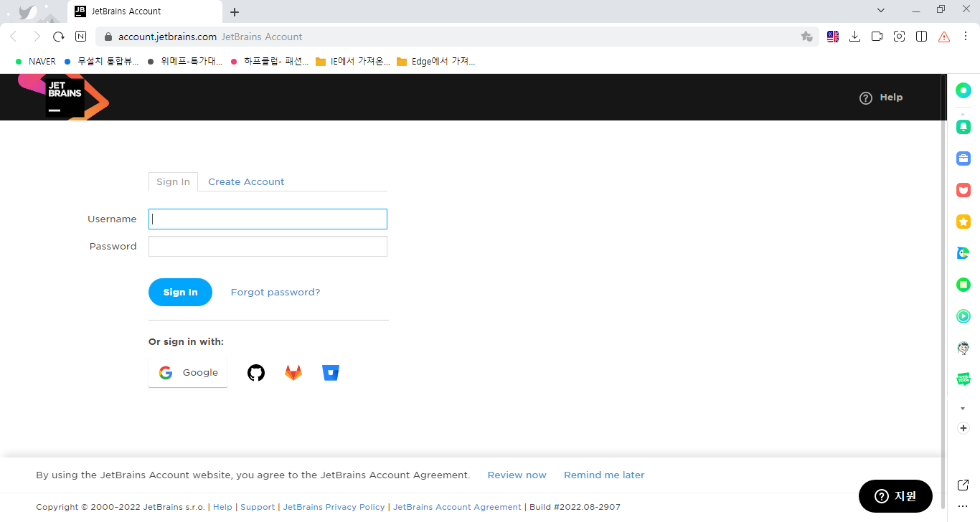The height and width of the screenshot is (522, 980).
Task: Open the 위메프-특가대 bookmark
Action: tap(185, 62)
